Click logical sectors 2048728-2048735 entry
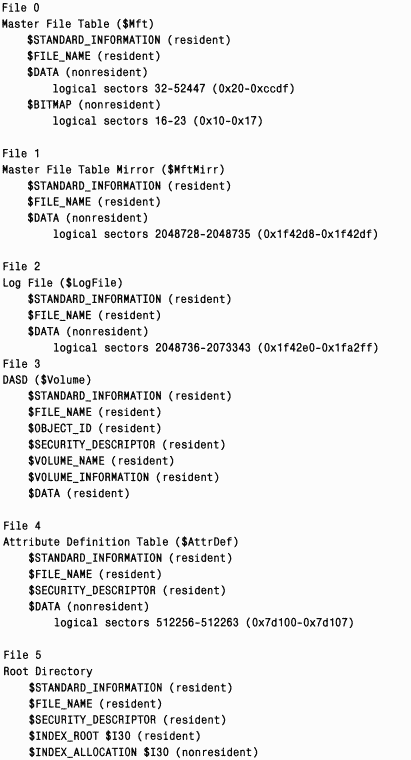The width and height of the screenshot is (411, 760). [x=215, y=234]
